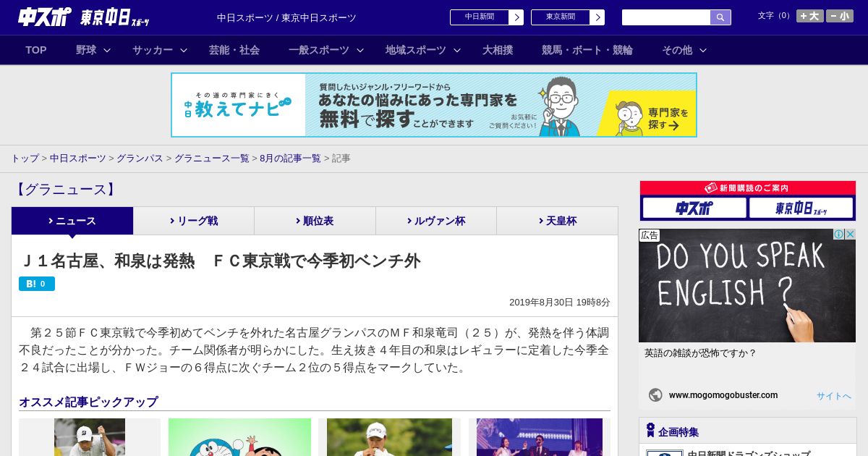The height and width of the screenshot is (456, 868).
Task: Open the Doraemon recommended article thumbnail
Action: tap(239, 437)
